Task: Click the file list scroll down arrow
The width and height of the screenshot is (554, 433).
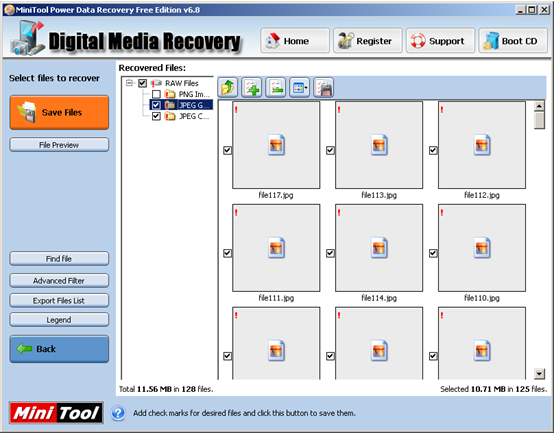Action: pyautogui.click(x=540, y=374)
